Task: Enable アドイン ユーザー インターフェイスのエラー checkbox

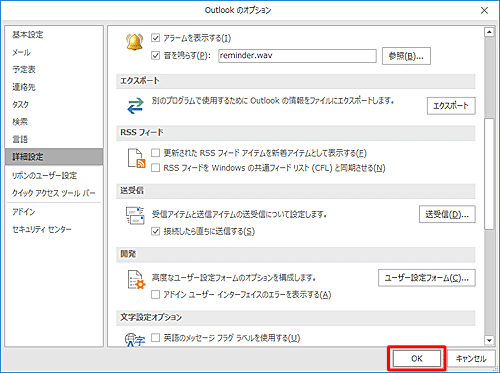Action: pyautogui.click(x=155, y=294)
